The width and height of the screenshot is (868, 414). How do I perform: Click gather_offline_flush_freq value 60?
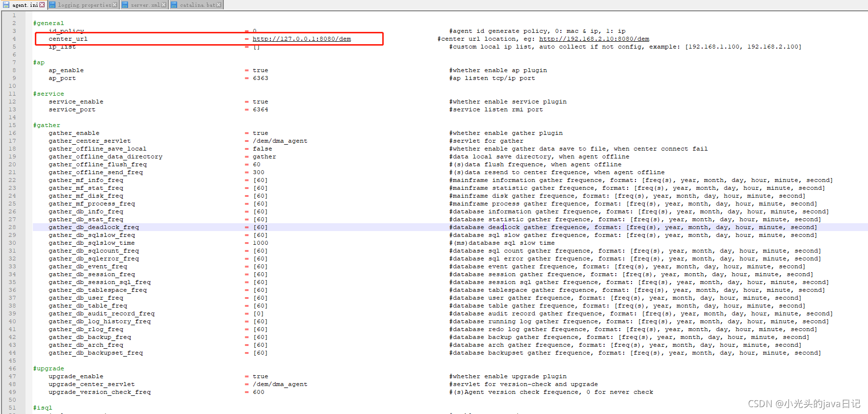[x=257, y=164]
